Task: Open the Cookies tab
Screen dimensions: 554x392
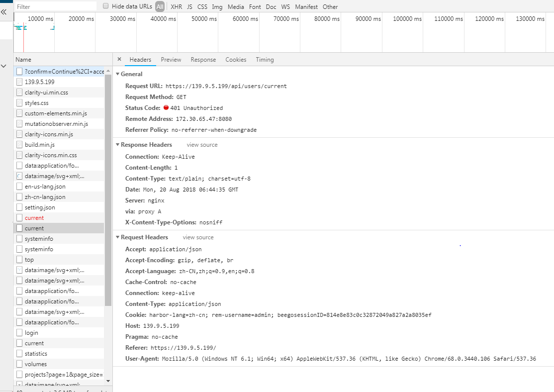Action: (x=235, y=59)
